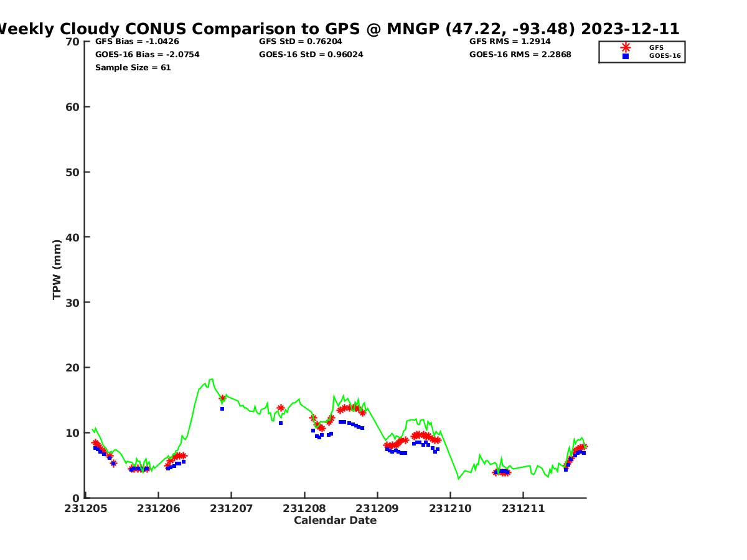The width and height of the screenshot is (747, 560).
Task: Click the red GFS asterisk in legend
Action: [x=626, y=47]
